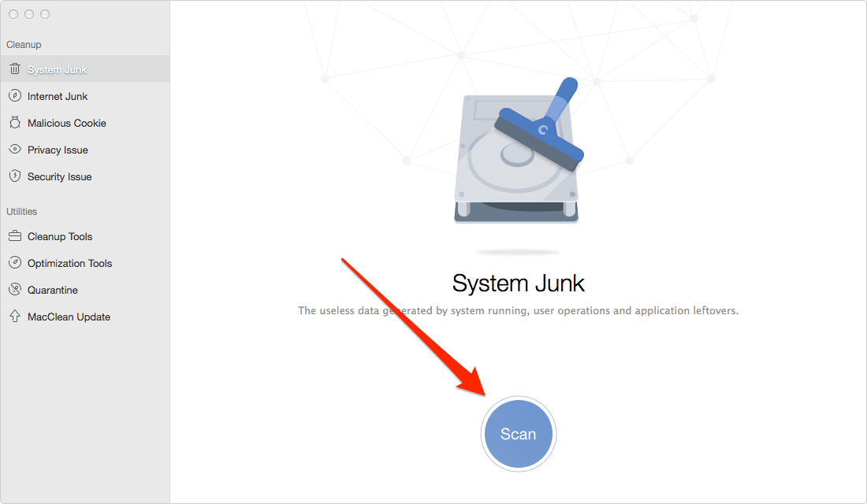The image size is (867, 504).
Task: Click the Quarantine icon in sidebar
Action: tap(15, 289)
